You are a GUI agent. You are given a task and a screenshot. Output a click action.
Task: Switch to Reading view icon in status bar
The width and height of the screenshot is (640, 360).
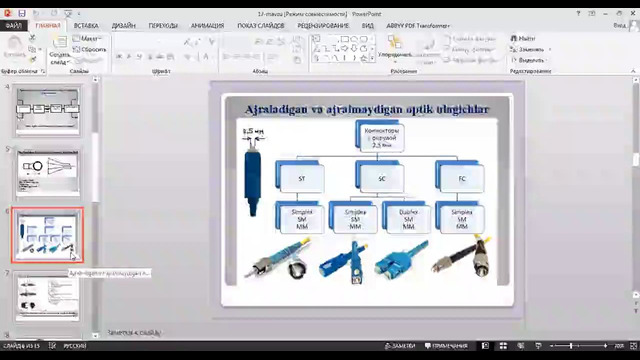pyautogui.click(x=521, y=346)
